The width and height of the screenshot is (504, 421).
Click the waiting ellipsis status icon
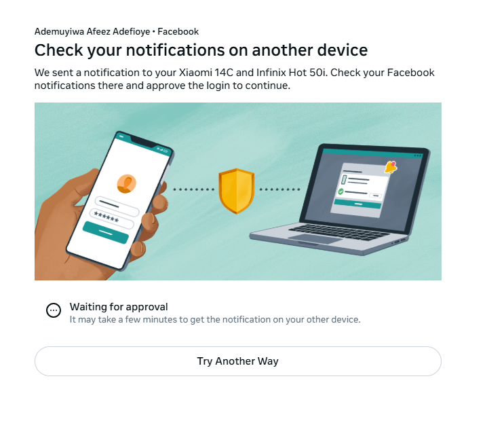pos(54,310)
